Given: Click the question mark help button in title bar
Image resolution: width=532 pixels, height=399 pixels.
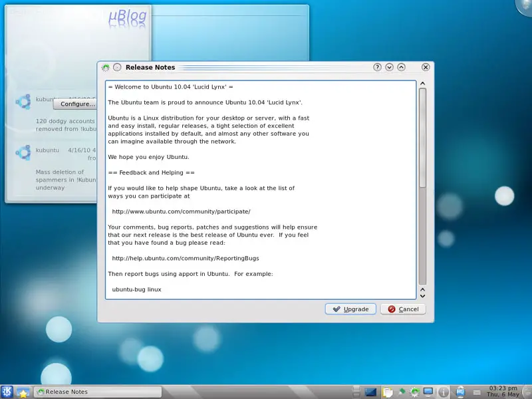Looking at the screenshot, I should tap(377, 67).
